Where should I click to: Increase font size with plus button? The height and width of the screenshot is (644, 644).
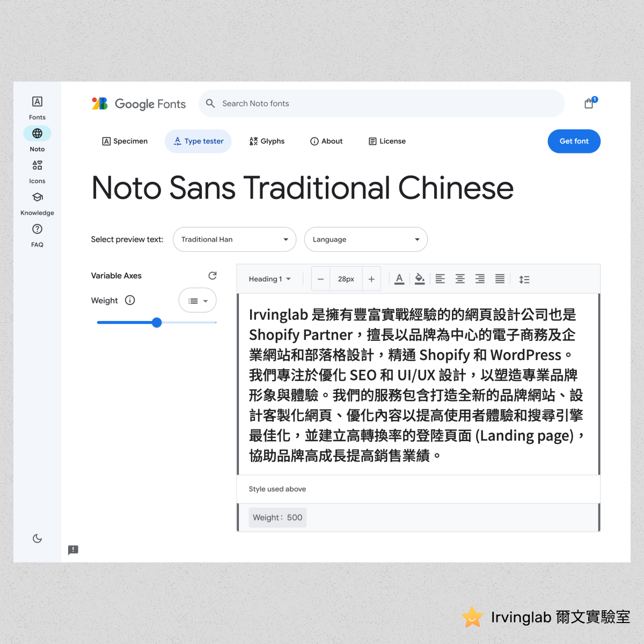(371, 279)
